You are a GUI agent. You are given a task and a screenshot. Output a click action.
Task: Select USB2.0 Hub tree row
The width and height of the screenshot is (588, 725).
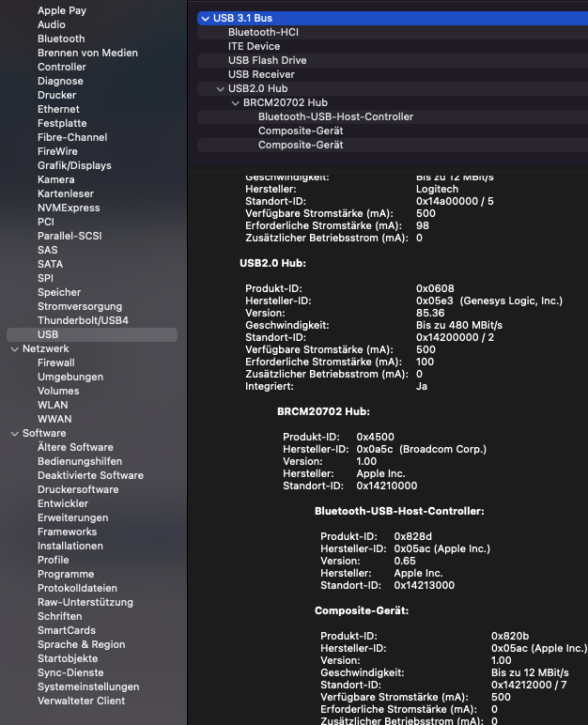tap(393, 89)
